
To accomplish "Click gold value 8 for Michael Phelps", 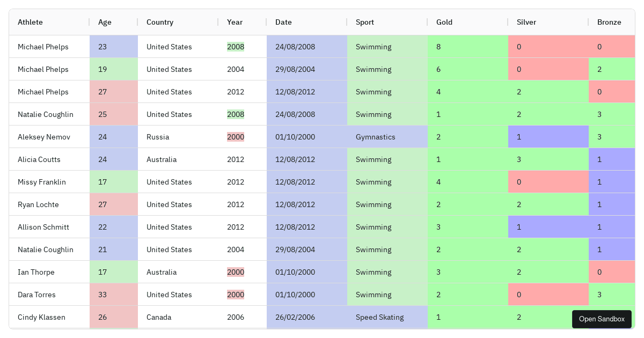I will click(439, 47).
